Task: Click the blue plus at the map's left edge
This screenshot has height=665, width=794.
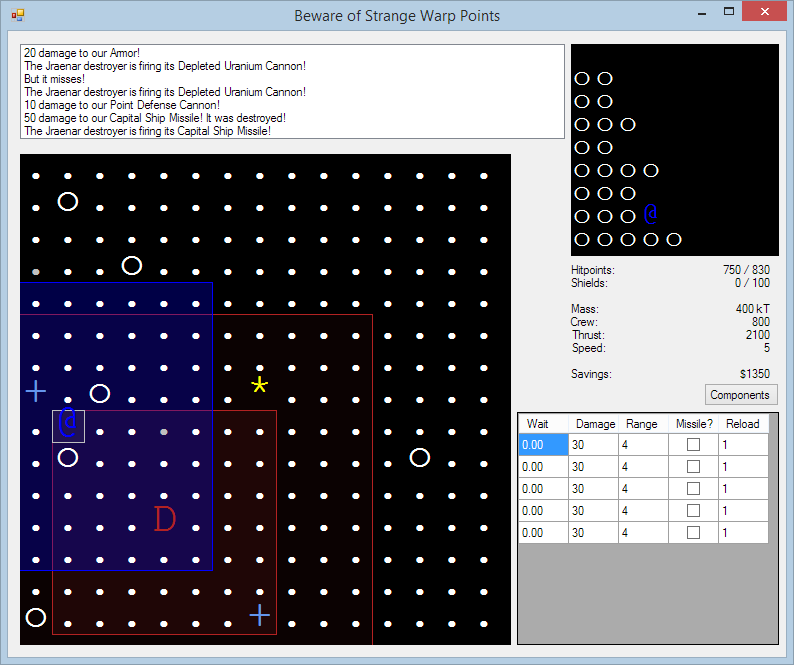Action: (x=36, y=391)
